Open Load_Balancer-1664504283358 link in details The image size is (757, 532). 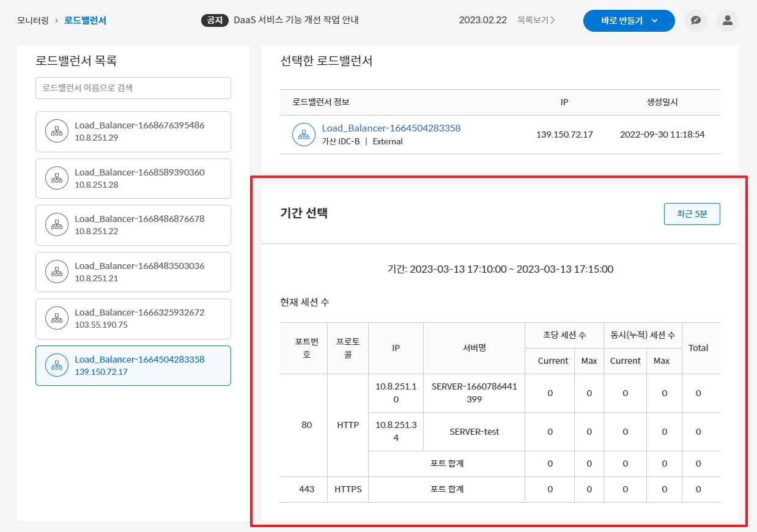[391, 128]
